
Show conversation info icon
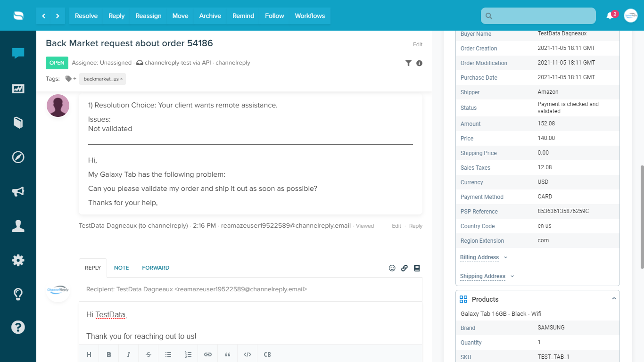point(419,63)
